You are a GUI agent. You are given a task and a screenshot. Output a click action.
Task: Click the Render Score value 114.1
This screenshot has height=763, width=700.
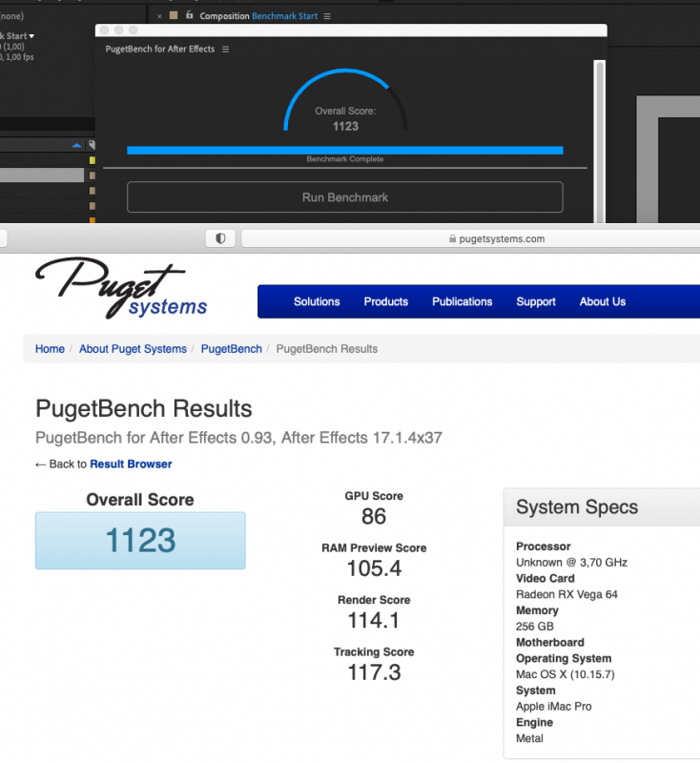point(374,621)
